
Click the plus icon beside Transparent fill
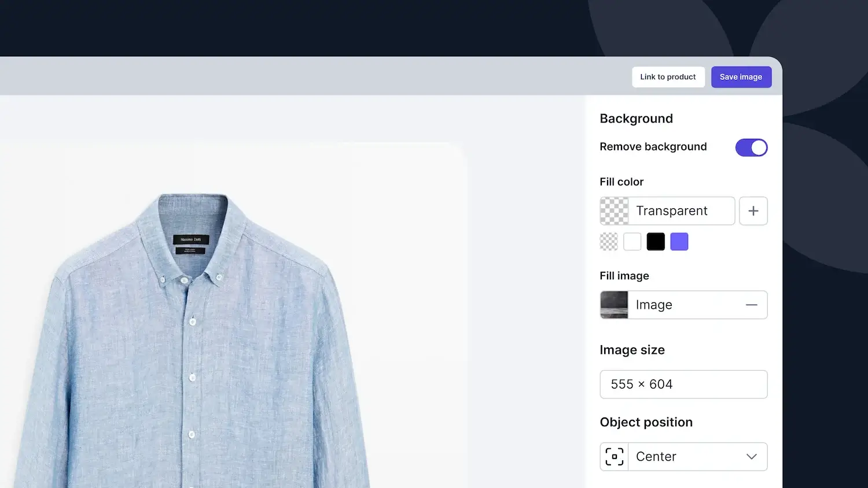[x=753, y=211]
